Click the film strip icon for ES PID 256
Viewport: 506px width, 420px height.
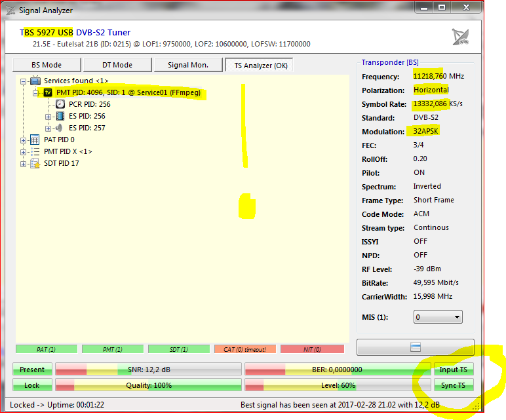click(x=60, y=116)
